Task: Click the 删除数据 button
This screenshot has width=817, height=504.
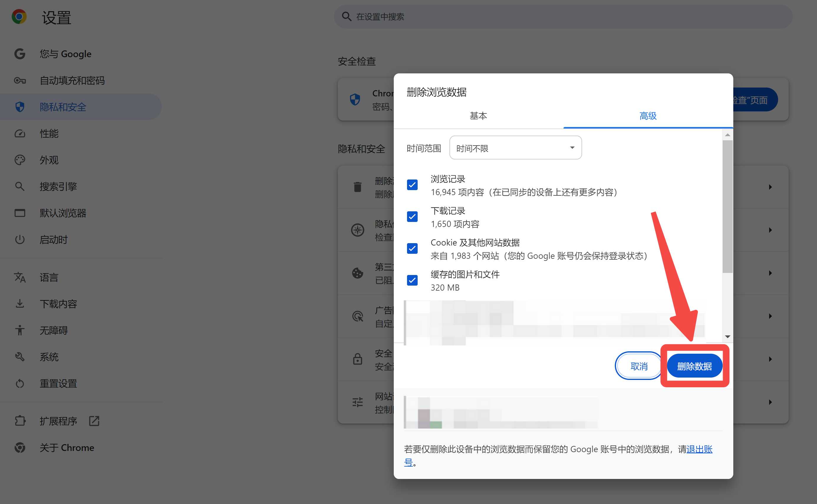Action: pos(695,366)
